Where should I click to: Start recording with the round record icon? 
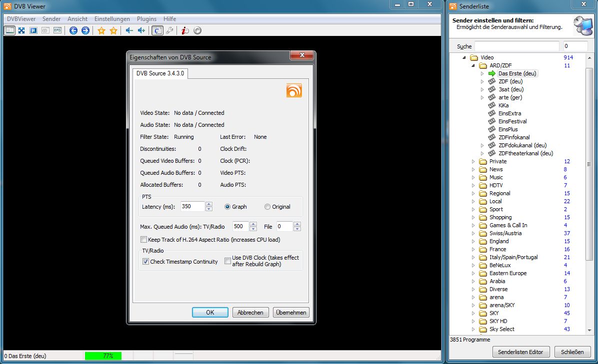click(197, 30)
